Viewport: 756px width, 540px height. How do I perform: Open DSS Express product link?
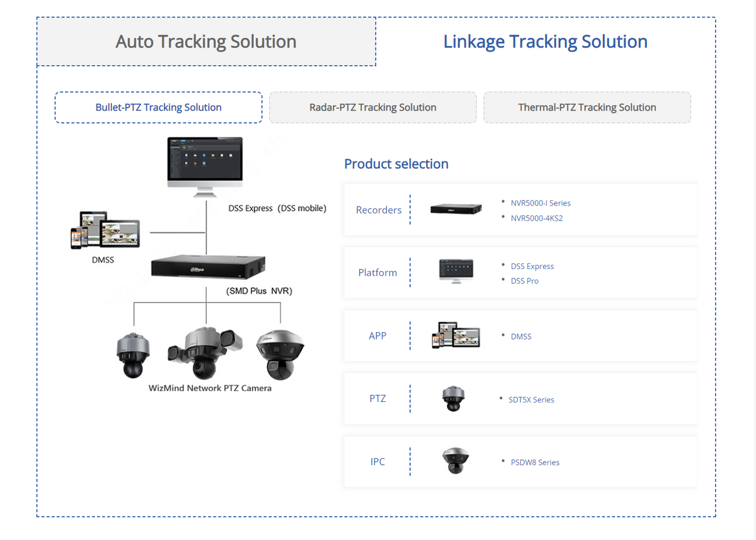[x=532, y=266]
